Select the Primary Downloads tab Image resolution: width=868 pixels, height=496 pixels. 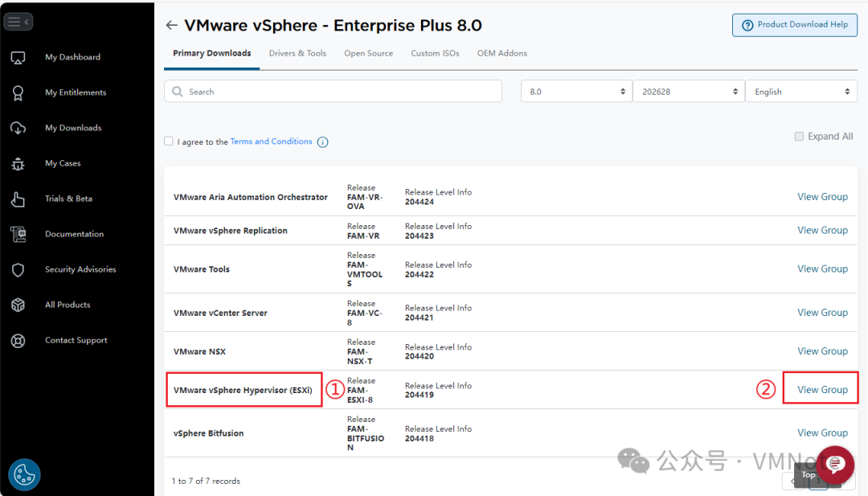211,54
